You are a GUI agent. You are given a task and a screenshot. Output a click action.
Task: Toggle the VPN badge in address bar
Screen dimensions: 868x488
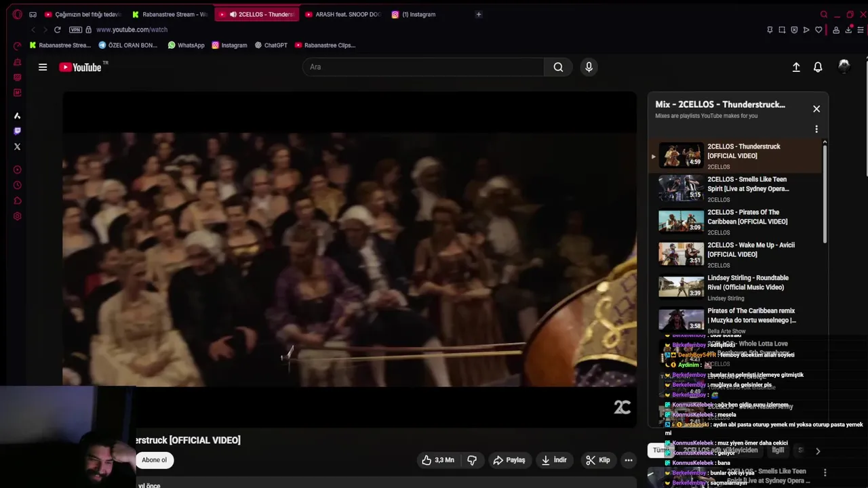[75, 30]
